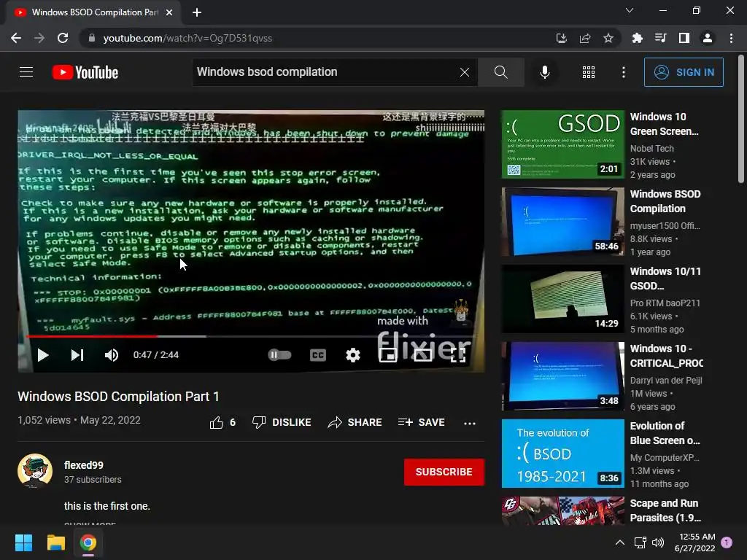Click the DISLIKE button
The width and height of the screenshot is (747, 560).
(282, 422)
